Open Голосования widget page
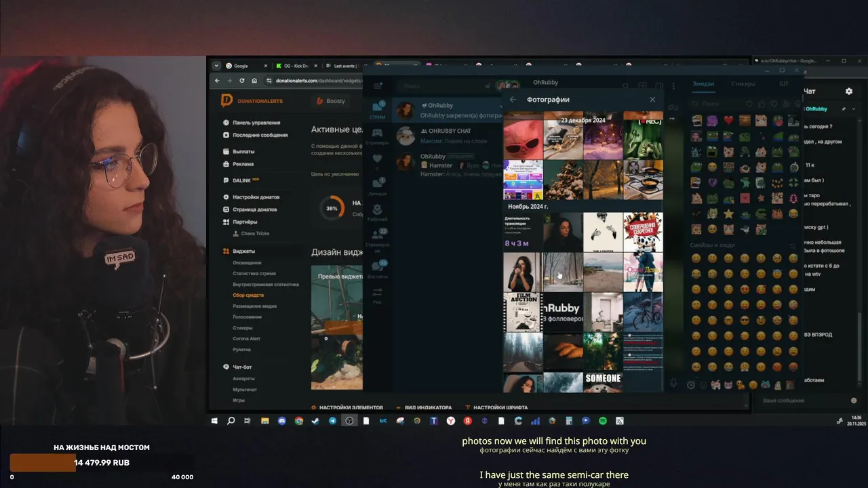Screen dimensions: 868x488 coord(247,317)
